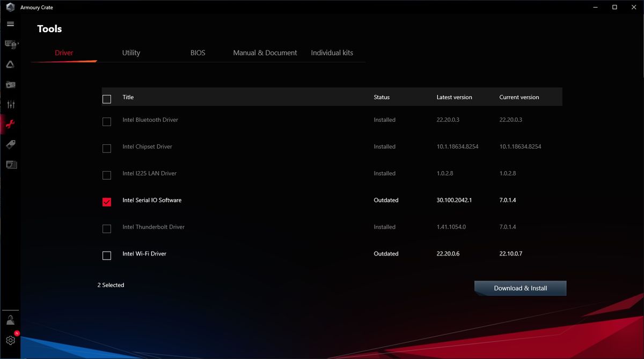Open the News panel icon in sidebar
The height and width of the screenshot is (359, 644).
[11, 164]
